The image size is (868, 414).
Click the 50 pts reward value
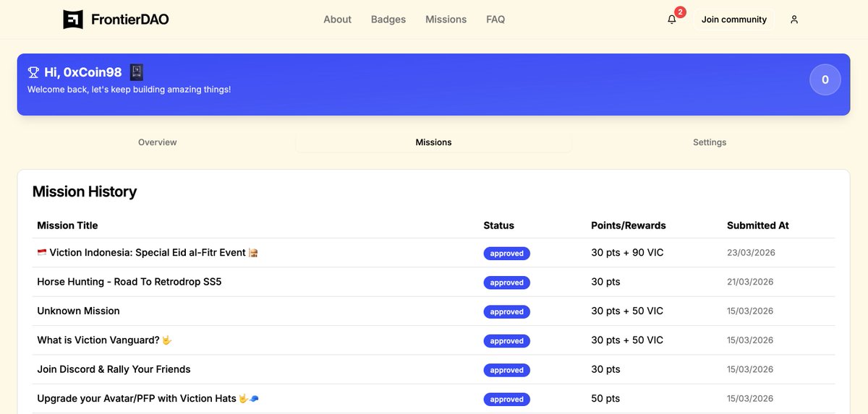point(605,398)
